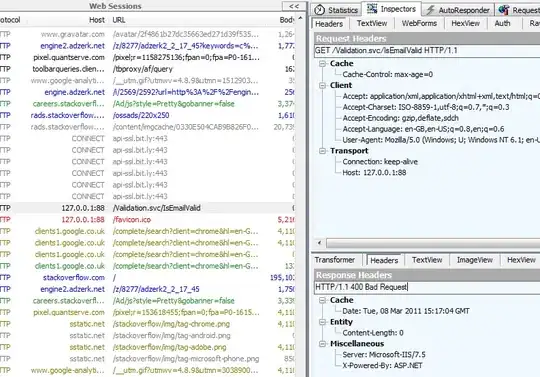
Task: Open the request HexView tab
Action: (x=465, y=23)
